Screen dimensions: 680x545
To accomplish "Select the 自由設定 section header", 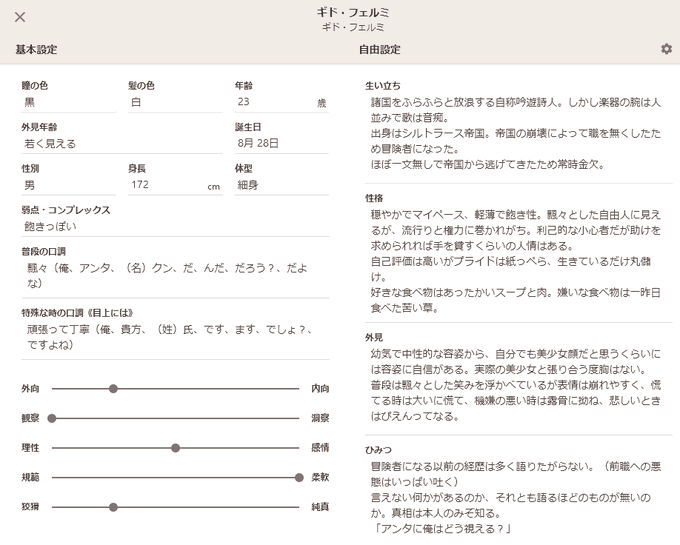I will coord(379,49).
